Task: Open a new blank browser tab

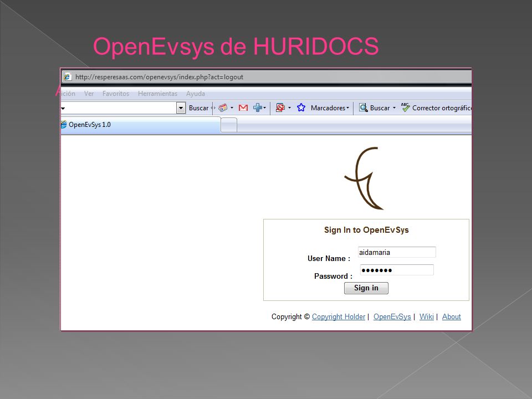Action: 229,125
